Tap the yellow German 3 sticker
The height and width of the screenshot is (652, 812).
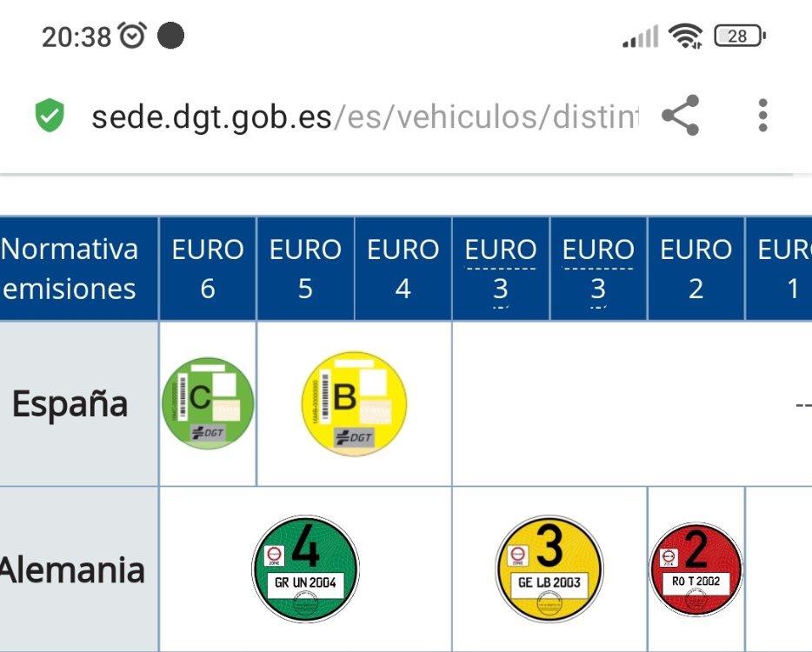point(549,569)
